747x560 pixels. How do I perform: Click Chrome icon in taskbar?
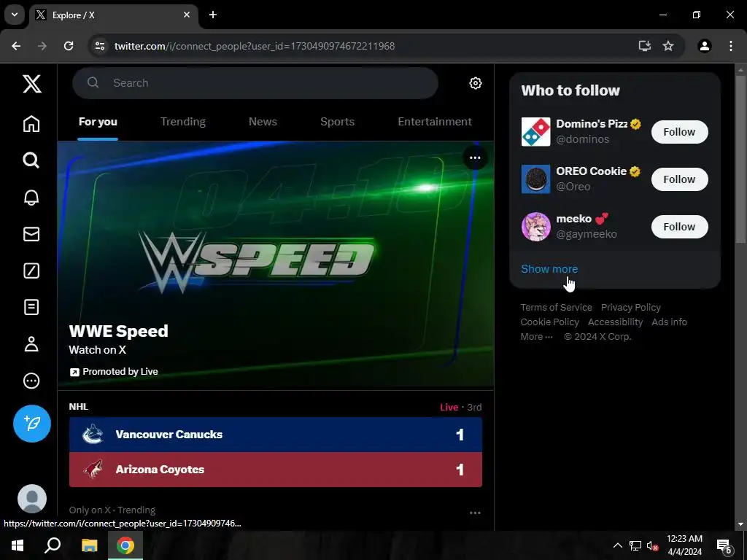click(x=125, y=545)
